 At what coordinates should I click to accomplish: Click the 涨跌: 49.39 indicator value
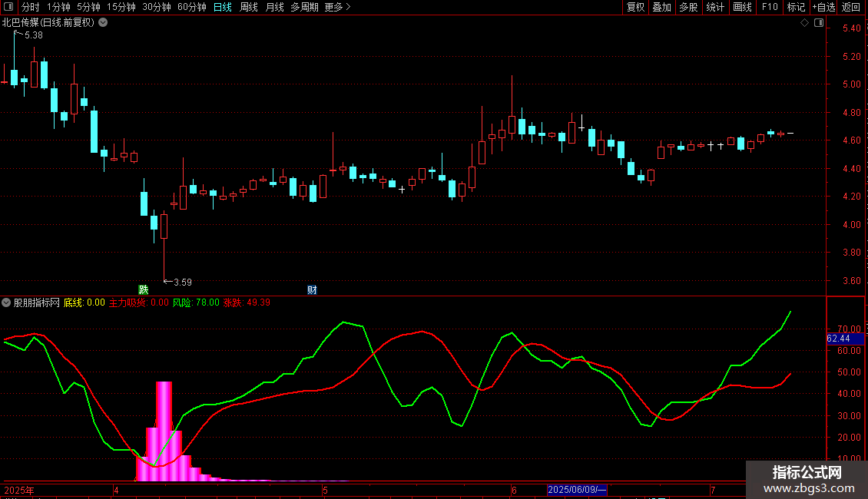[x=247, y=302]
